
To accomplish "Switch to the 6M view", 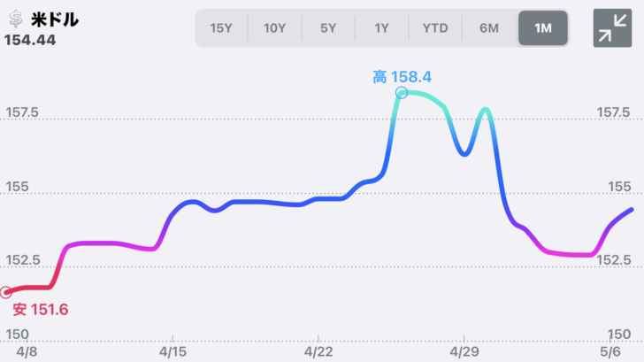I will click(x=489, y=28).
